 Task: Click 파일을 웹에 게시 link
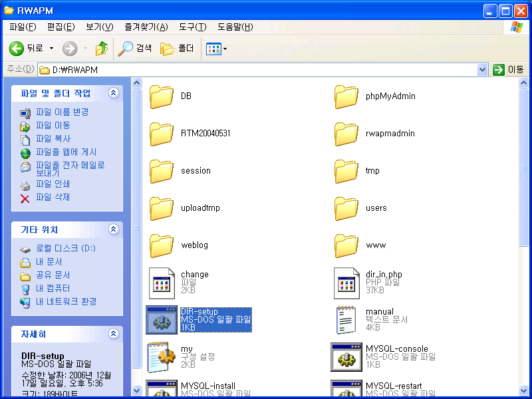(x=66, y=152)
